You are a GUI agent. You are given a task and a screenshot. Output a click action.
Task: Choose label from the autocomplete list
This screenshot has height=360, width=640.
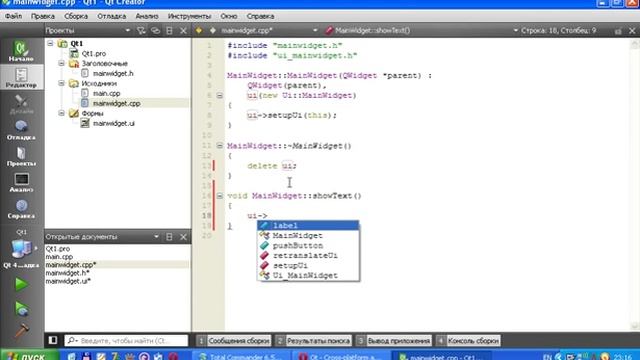(308, 225)
